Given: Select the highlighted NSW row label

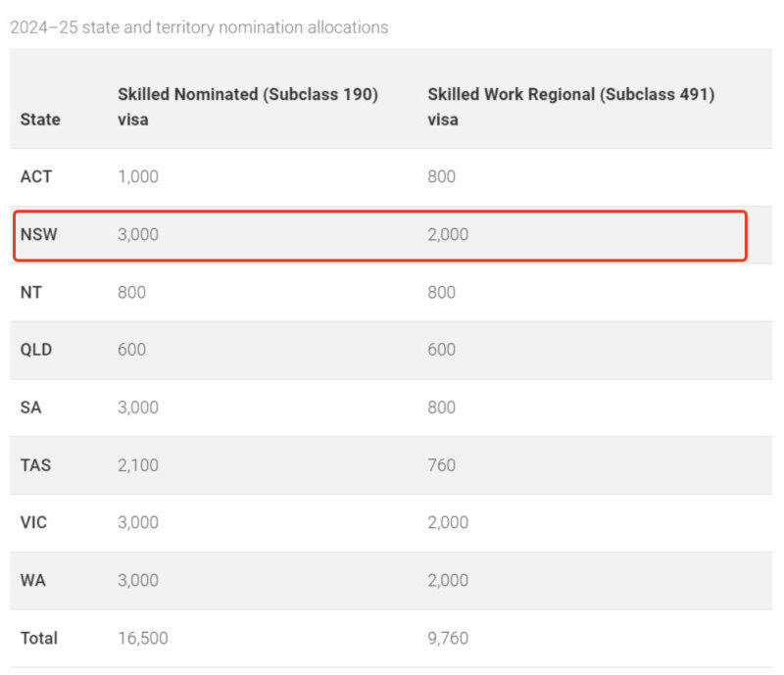Looking at the screenshot, I should (x=39, y=235).
